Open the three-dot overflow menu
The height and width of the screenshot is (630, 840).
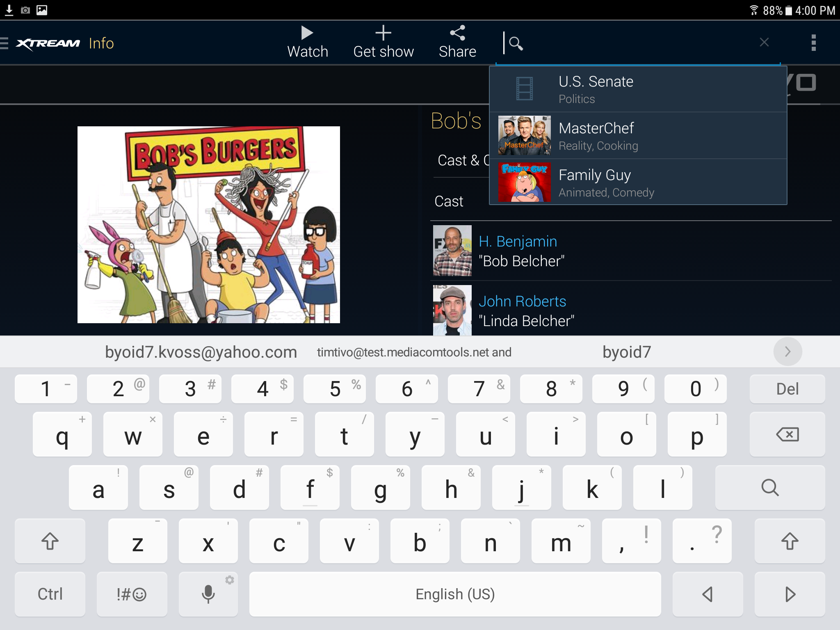point(813,43)
